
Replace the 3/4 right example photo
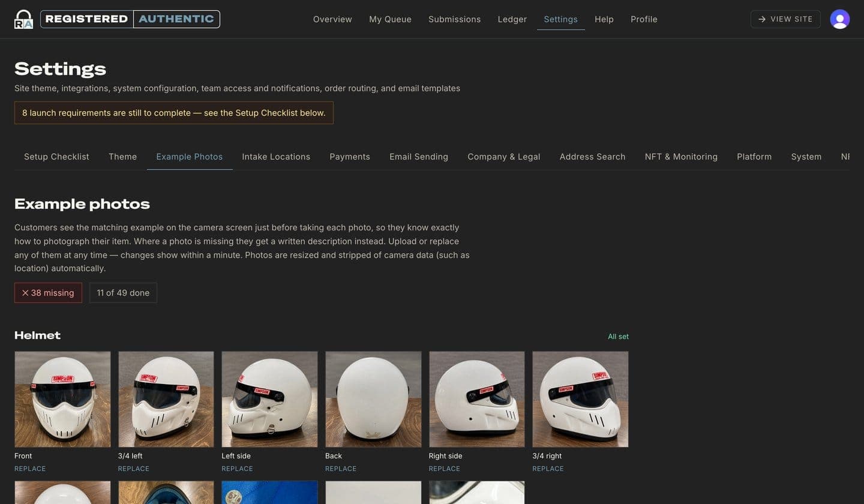click(548, 469)
